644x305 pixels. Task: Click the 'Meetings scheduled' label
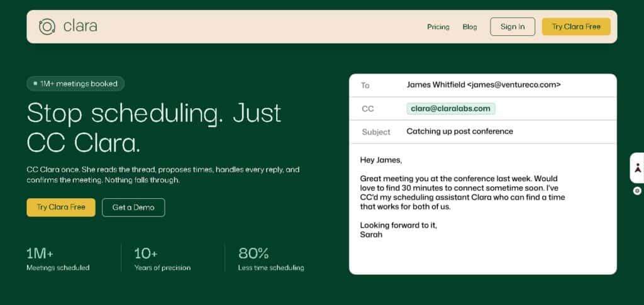(58, 268)
